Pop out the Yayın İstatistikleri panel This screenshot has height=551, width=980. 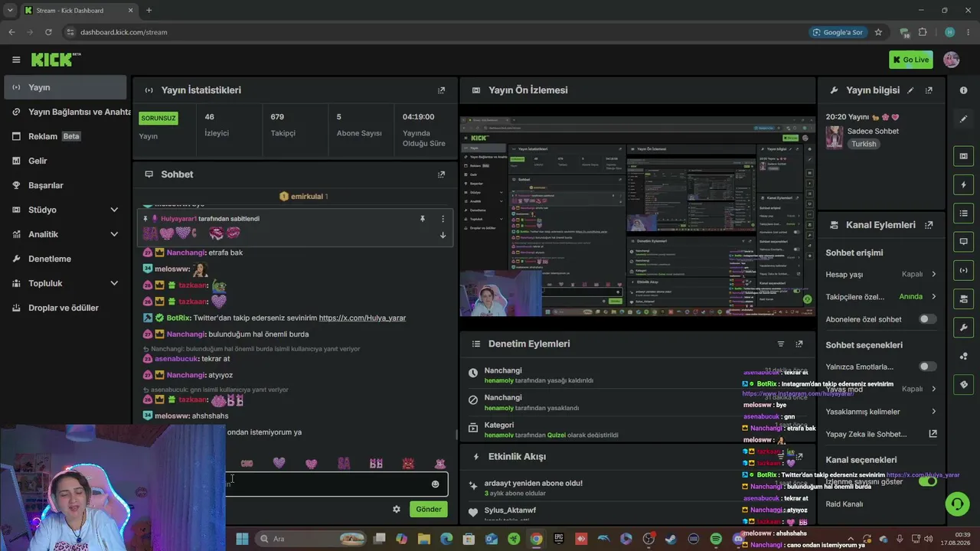[x=441, y=90]
